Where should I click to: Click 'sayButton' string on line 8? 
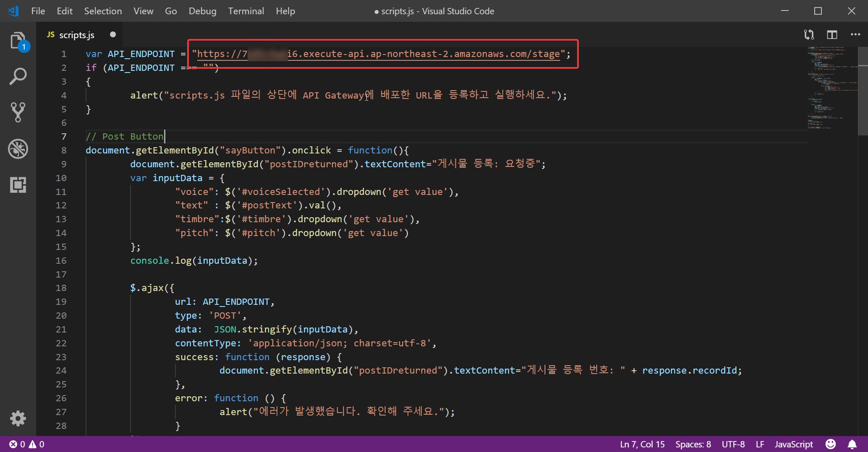(x=250, y=150)
